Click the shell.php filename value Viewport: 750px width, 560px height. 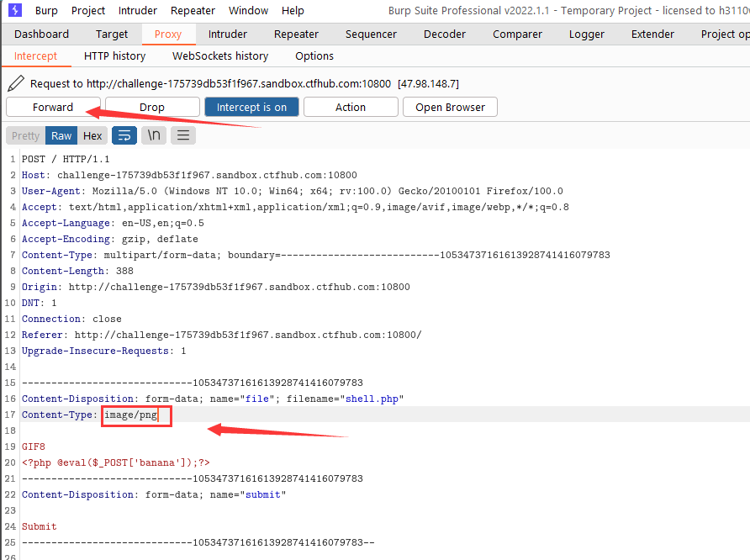[x=372, y=399]
